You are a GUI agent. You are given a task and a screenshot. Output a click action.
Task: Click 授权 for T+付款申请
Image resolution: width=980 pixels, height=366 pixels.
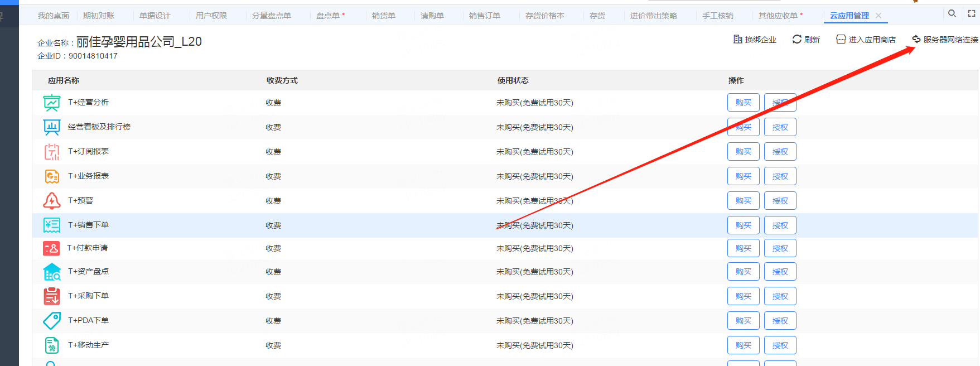click(x=780, y=248)
